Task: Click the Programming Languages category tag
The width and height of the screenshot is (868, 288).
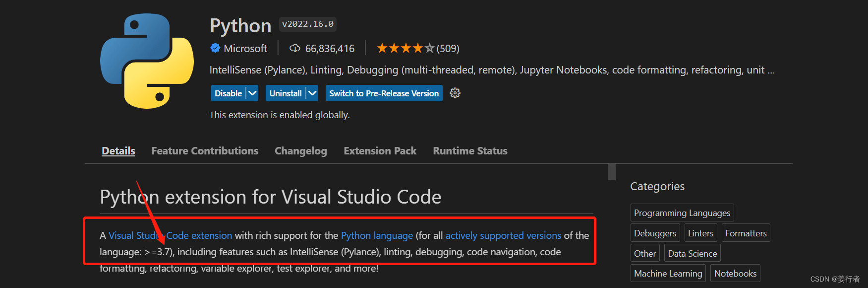Action: point(682,213)
